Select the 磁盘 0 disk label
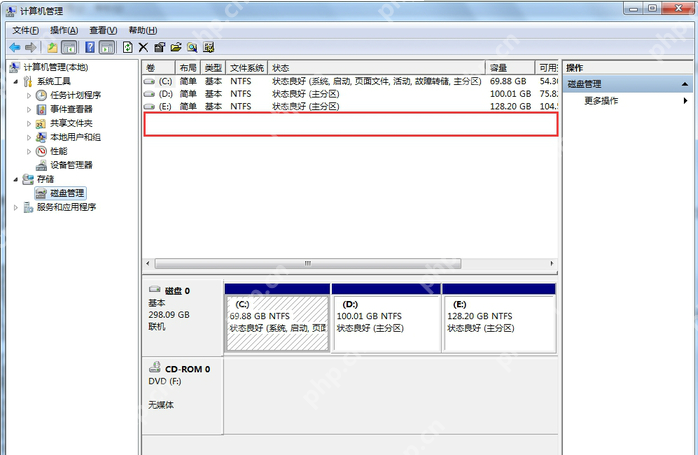 point(178,291)
